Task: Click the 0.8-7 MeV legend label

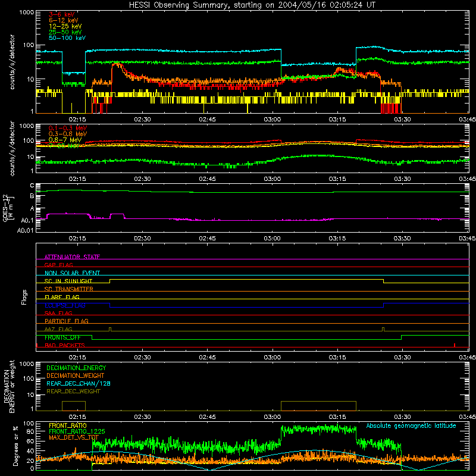Action: (x=65, y=140)
